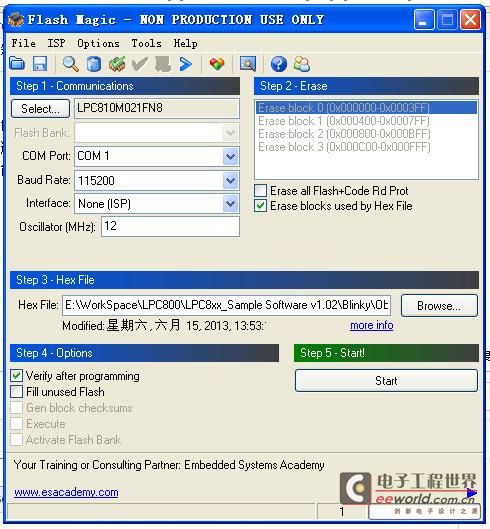
Task: Click the magnifying glass blank check icon
Action: click(71, 63)
